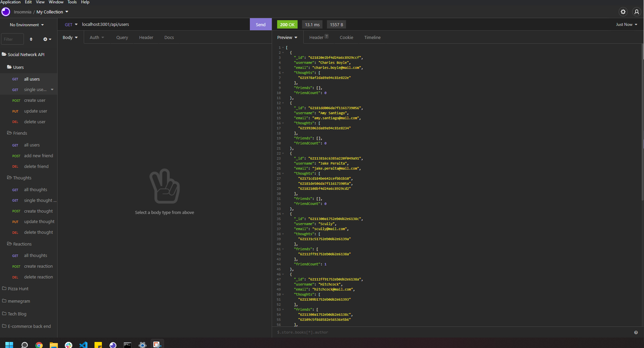This screenshot has width=644, height=348.
Task: Collapse the first JSON object with its fold arrow
Action: (282, 52)
